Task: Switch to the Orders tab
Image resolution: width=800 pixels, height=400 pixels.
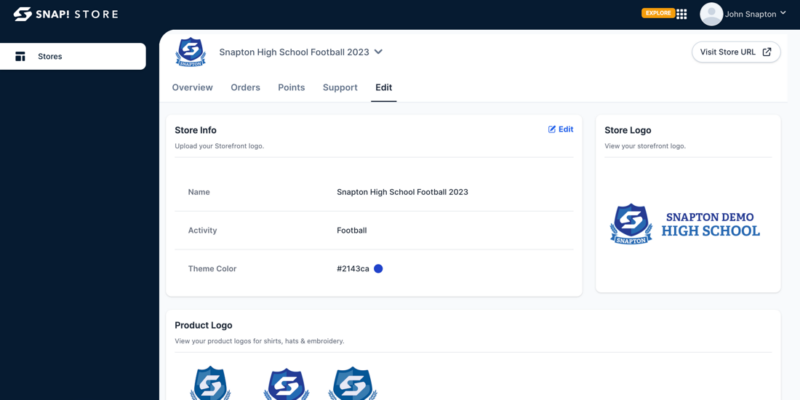Action: pyautogui.click(x=245, y=87)
